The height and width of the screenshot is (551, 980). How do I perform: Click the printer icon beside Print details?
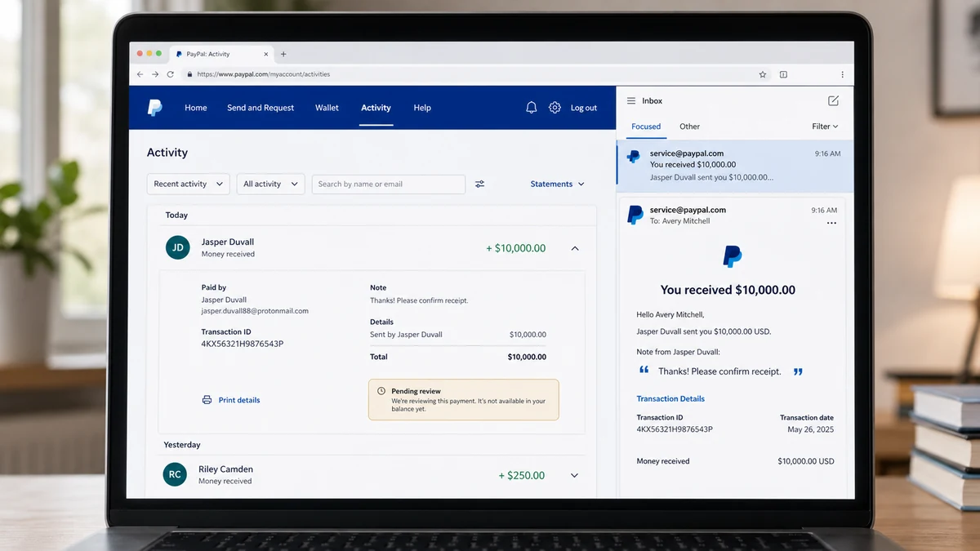(207, 400)
